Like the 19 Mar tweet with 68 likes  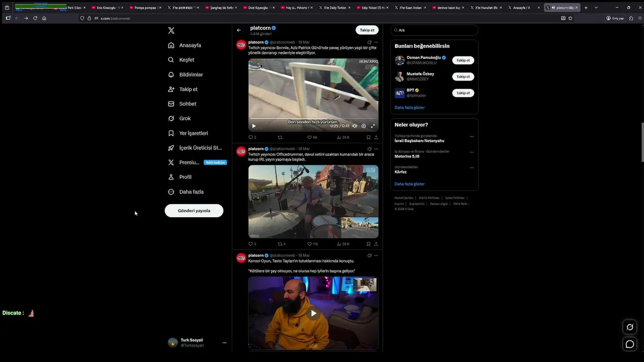coord(312,137)
